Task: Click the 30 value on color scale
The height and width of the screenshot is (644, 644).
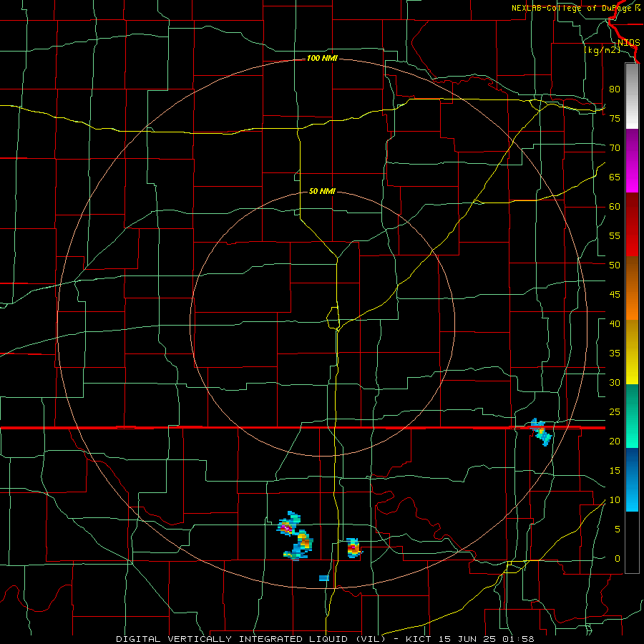Action: pos(615,382)
